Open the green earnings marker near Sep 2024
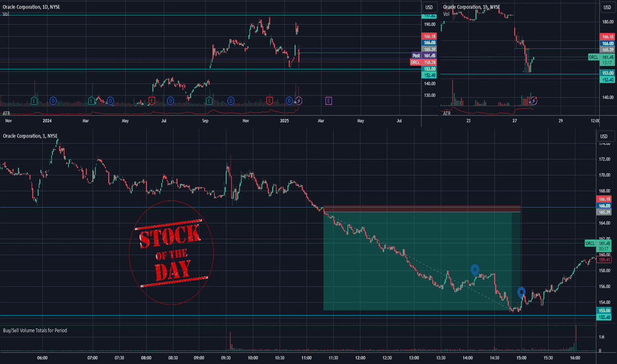This screenshot has height=364, width=617. [209, 101]
